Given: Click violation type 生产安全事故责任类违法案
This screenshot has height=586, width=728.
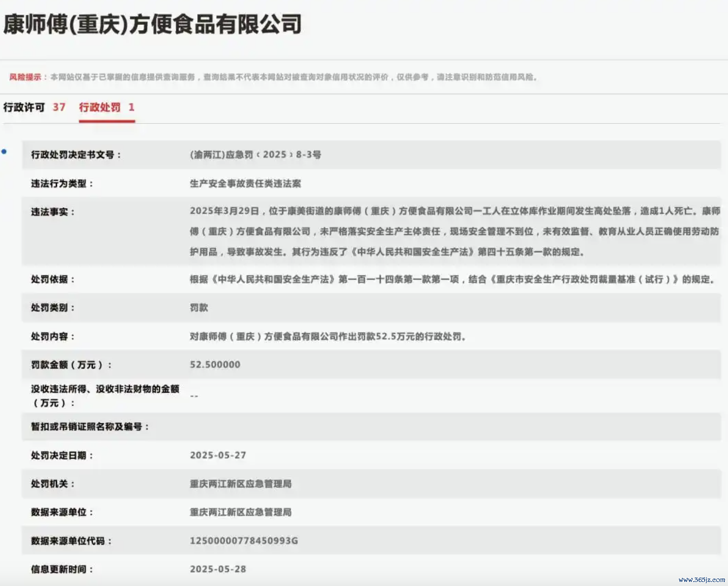Looking at the screenshot, I should [245, 184].
